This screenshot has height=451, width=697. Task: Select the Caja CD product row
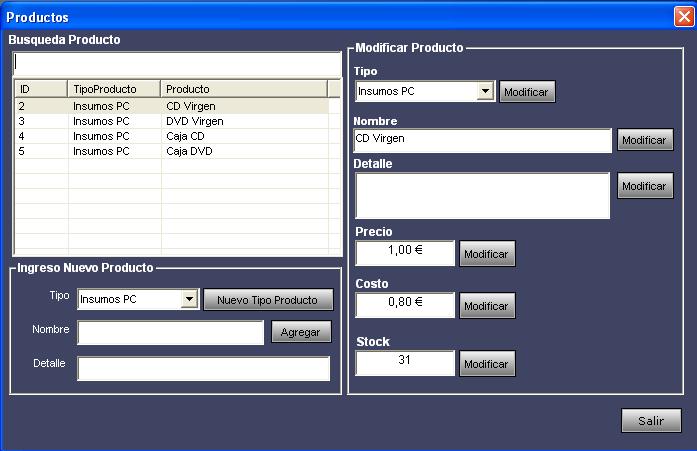pyautogui.click(x=172, y=136)
